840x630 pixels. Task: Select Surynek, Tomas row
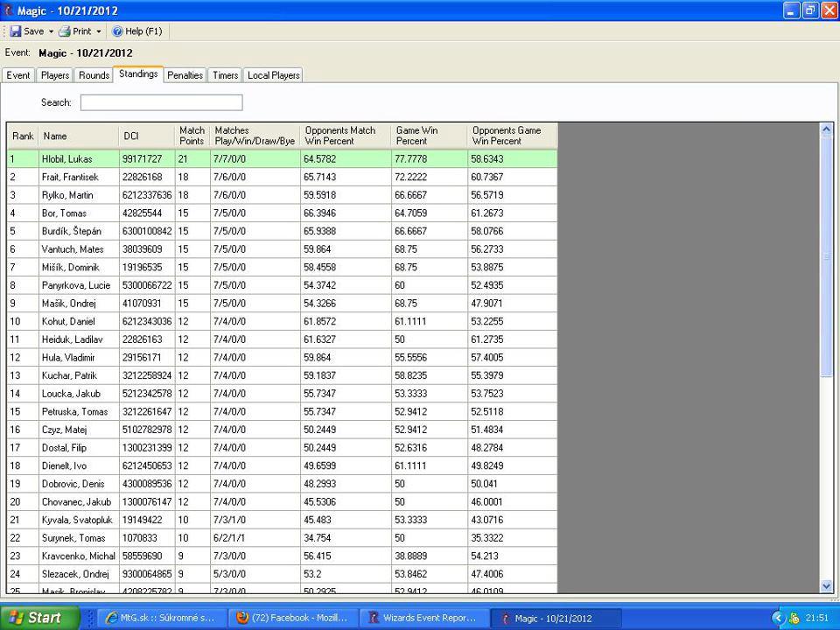point(283,538)
